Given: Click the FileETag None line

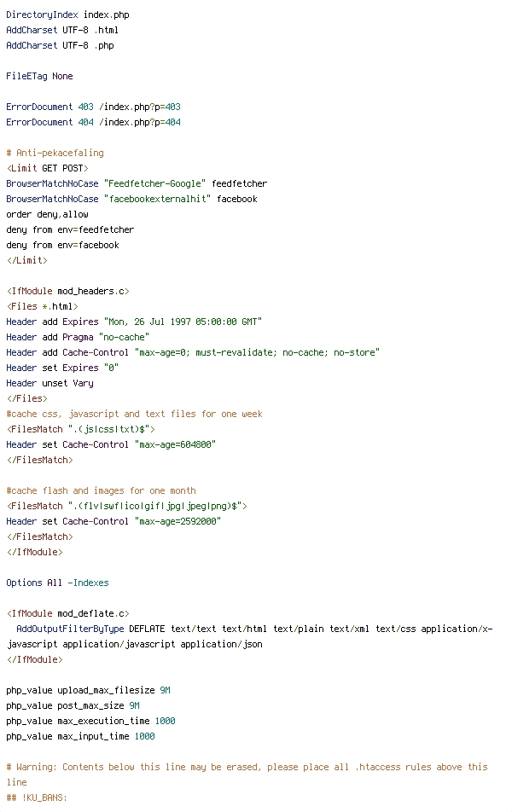Looking at the screenshot, I should [x=39, y=76].
